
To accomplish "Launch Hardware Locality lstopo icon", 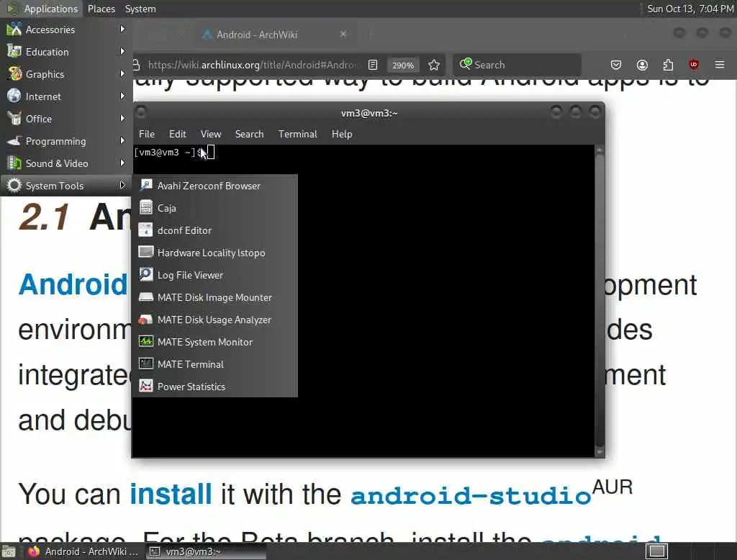I will coord(146,252).
